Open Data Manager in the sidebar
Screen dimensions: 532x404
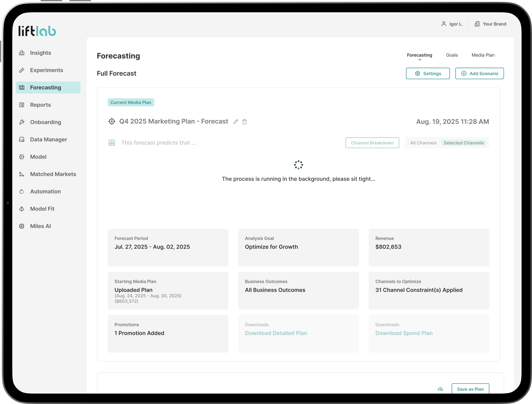click(48, 139)
